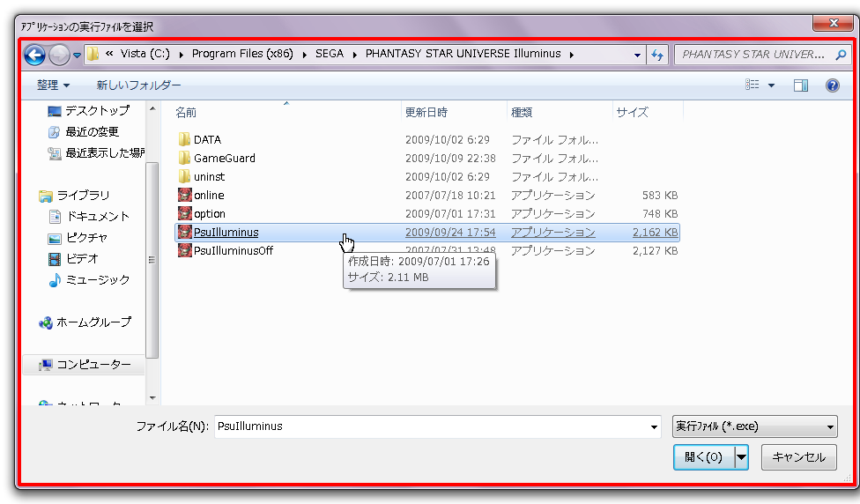This screenshot has width=860, height=504.
Task: Select the uninst folder icon
Action: coord(184,176)
